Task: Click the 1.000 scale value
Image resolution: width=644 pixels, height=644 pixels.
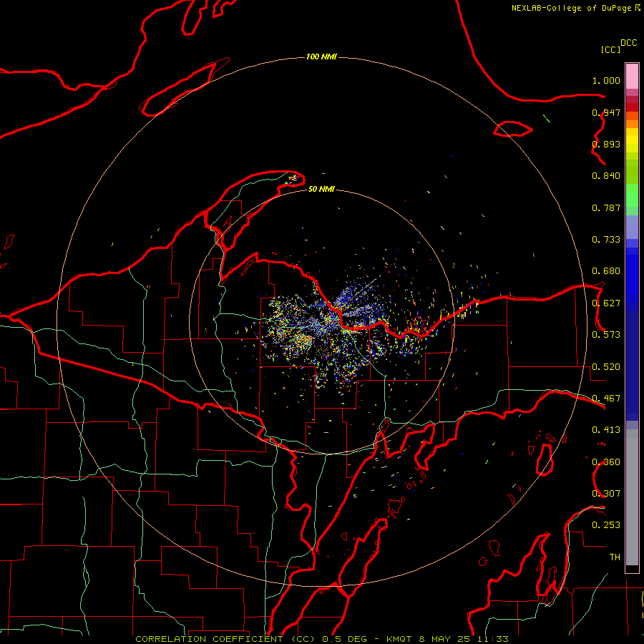Action: click(x=606, y=80)
